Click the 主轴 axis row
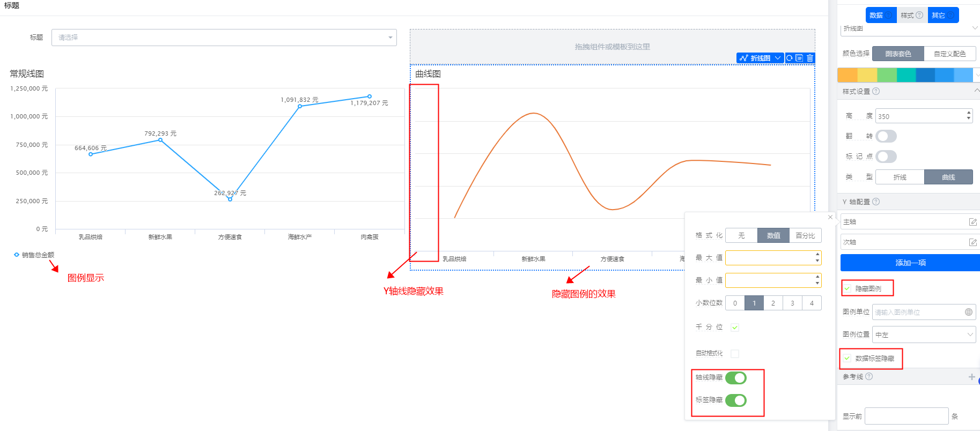Viewport: 980px width, 431px height. [910, 221]
